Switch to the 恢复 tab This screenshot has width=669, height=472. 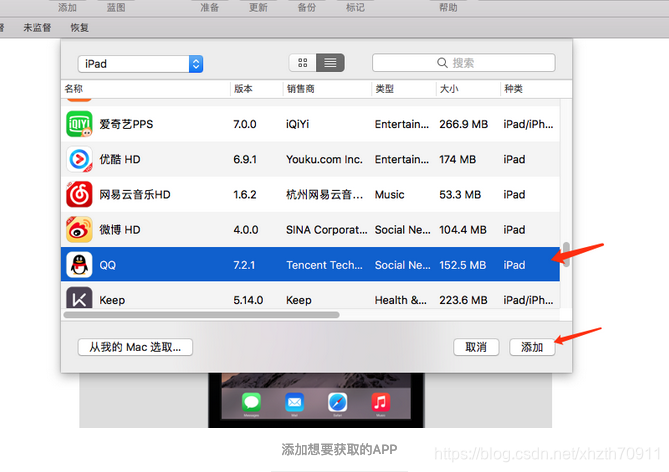point(79,28)
